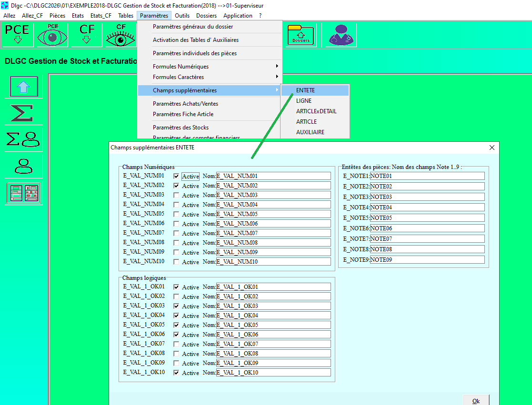
Task: Open the calculator grid icon in sidebar
Action: pos(23,193)
